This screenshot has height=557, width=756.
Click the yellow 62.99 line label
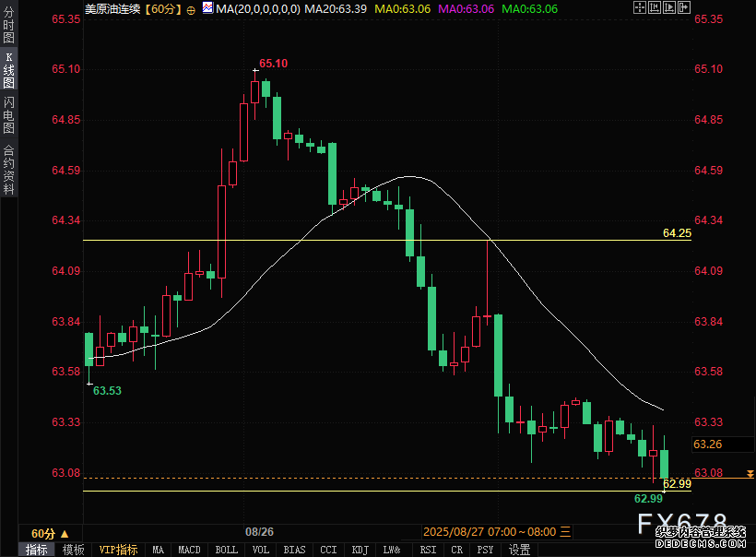[x=677, y=484]
